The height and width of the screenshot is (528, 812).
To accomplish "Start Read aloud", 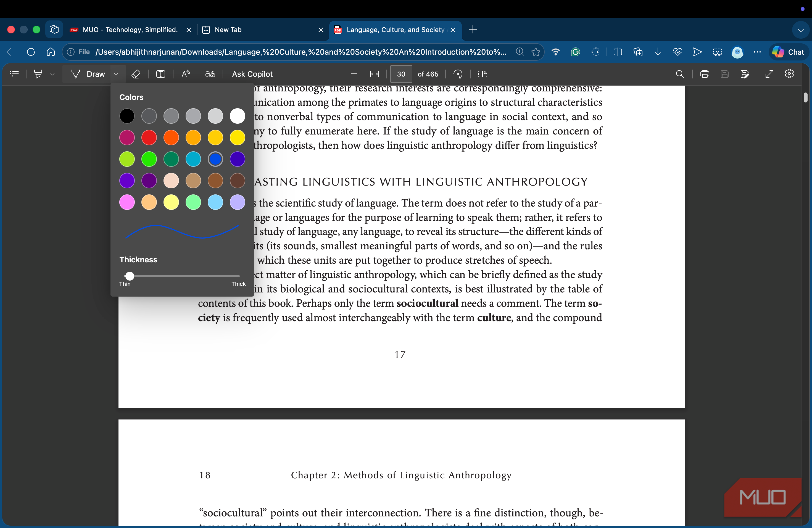I will [x=186, y=74].
